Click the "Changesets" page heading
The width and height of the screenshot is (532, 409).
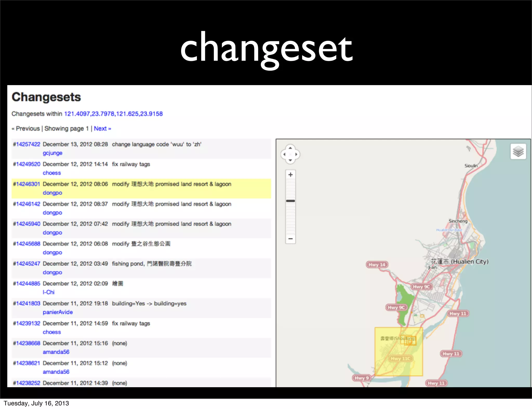tap(46, 97)
